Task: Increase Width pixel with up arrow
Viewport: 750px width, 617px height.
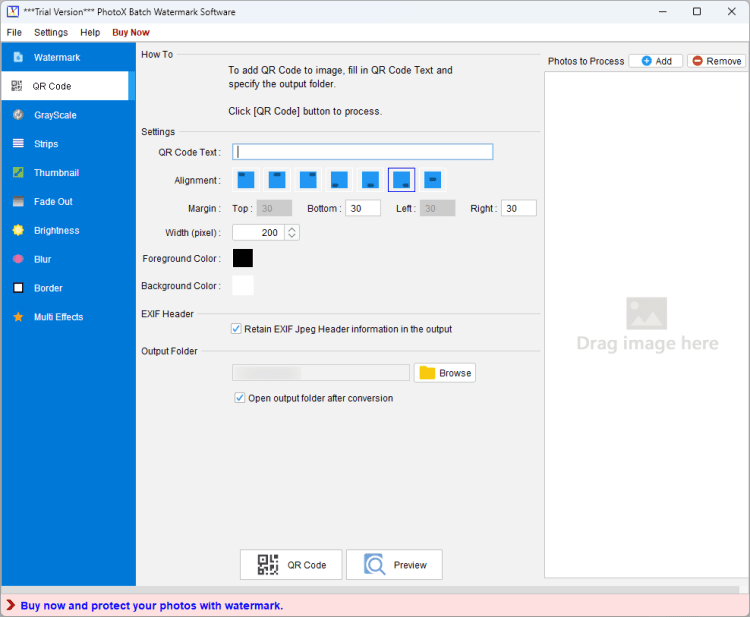Action: (x=292, y=229)
